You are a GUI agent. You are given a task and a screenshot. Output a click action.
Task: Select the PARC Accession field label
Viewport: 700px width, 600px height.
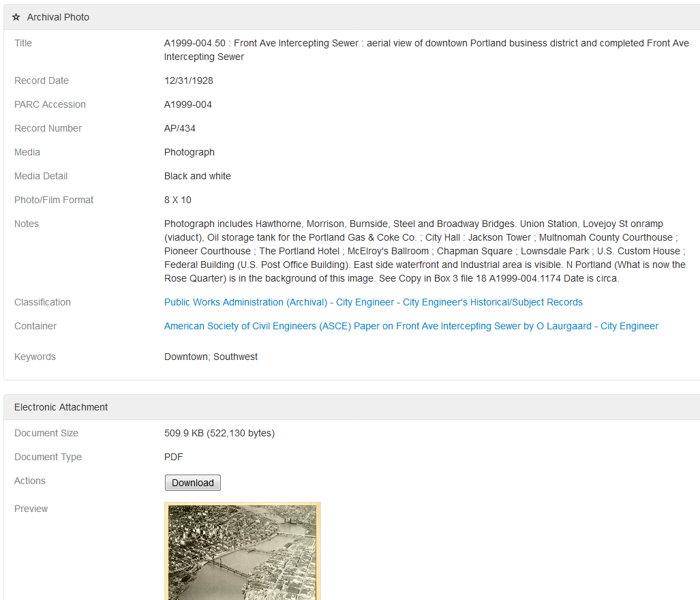50,104
